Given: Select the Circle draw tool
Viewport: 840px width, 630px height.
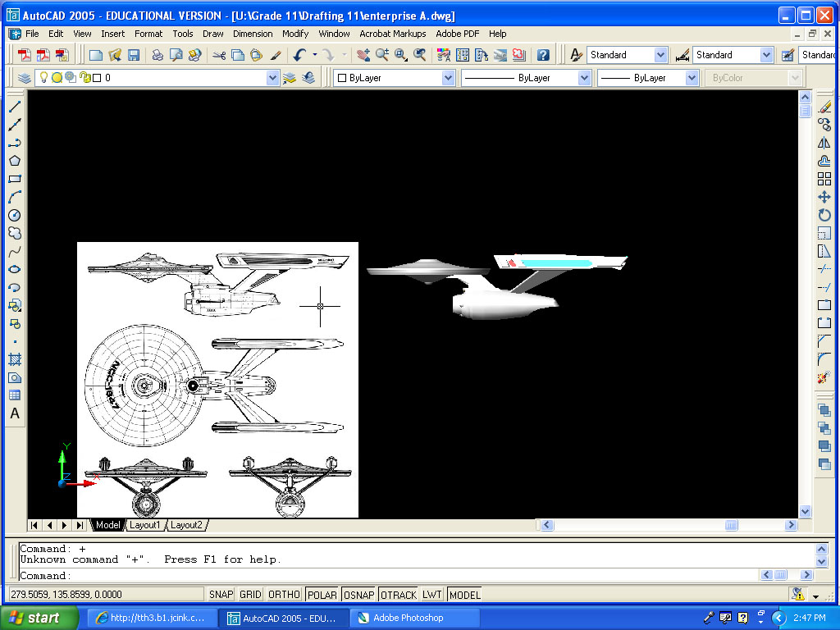Looking at the screenshot, I should point(15,216).
